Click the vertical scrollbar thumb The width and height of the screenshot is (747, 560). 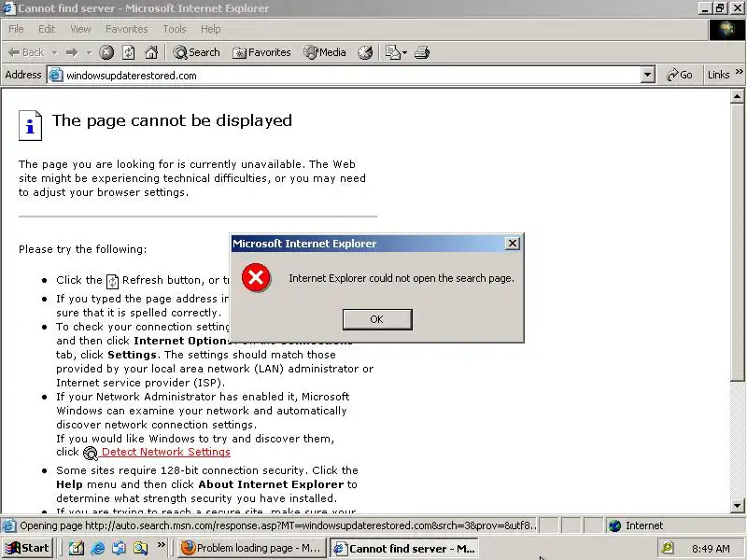click(x=737, y=242)
